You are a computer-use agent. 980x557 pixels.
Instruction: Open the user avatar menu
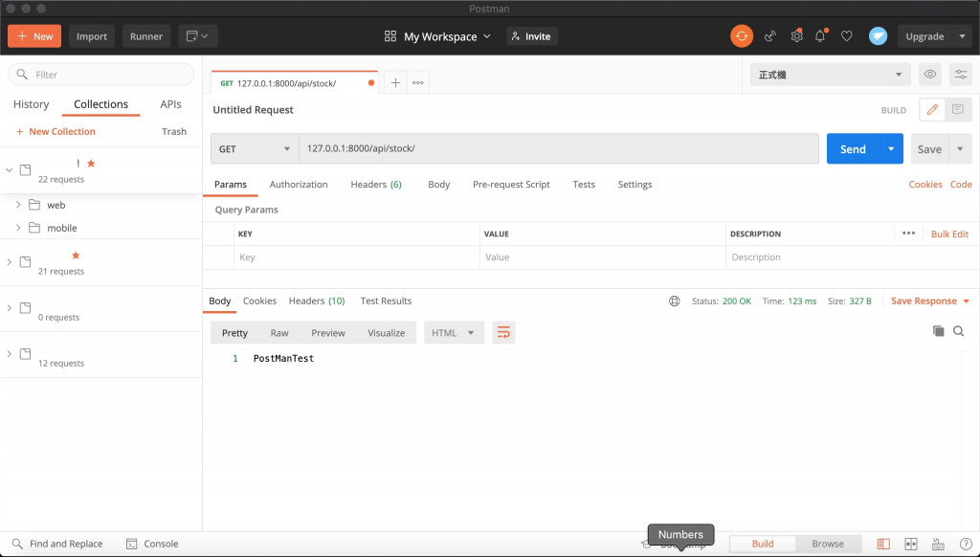point(878,36)
